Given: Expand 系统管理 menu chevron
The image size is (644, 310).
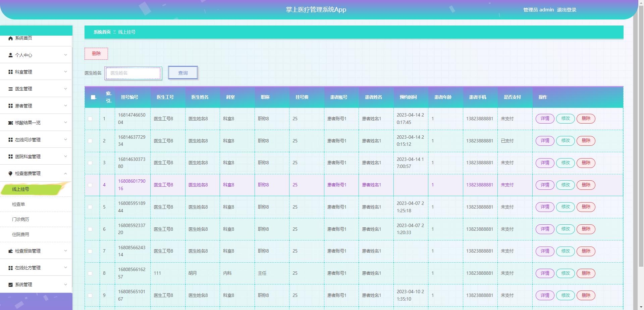Looking at the screenshot, I should [65, 284].
